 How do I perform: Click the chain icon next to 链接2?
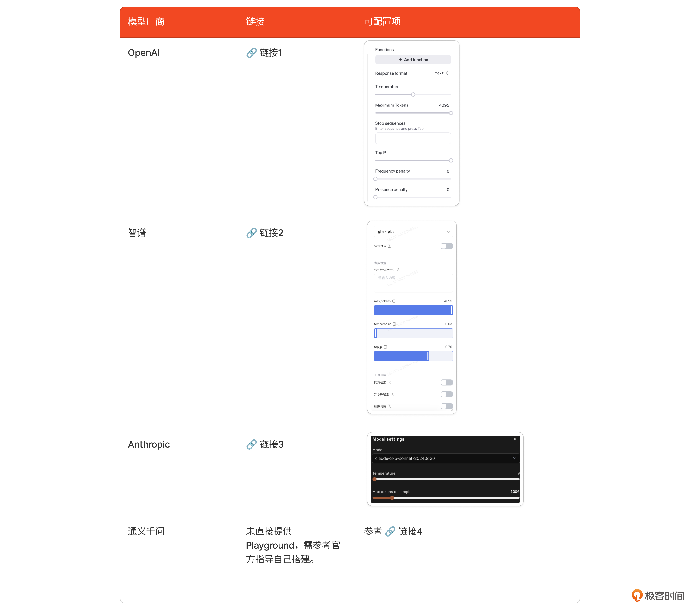(x=252, y=233)
